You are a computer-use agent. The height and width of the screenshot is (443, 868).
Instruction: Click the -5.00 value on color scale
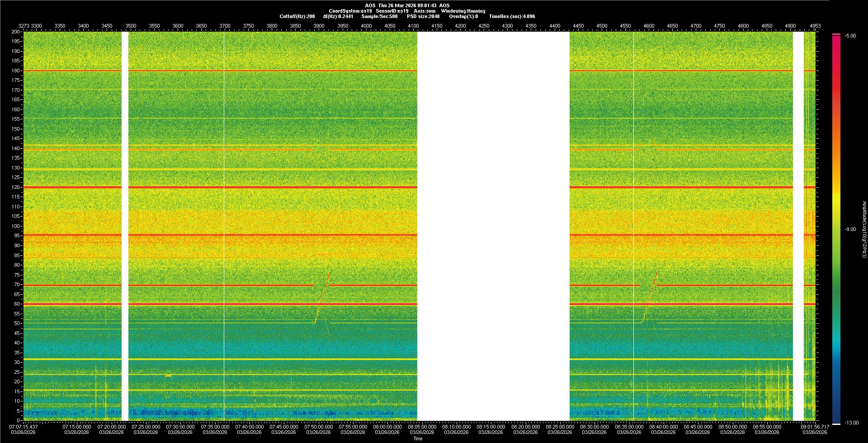(850, 36)
